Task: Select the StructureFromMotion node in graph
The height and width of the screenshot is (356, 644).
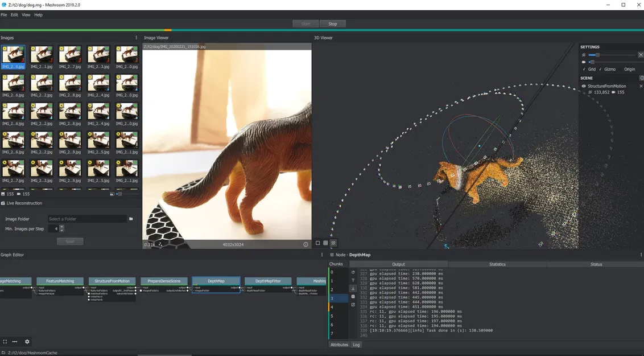Action: point(112,281)
